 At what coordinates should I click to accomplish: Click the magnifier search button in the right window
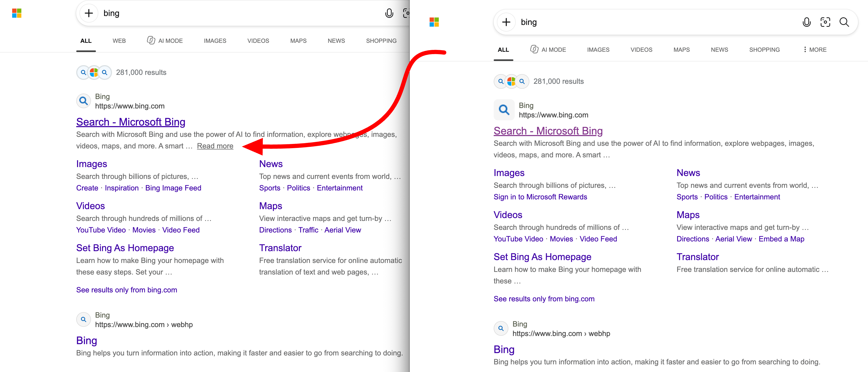tap(844, 22)
